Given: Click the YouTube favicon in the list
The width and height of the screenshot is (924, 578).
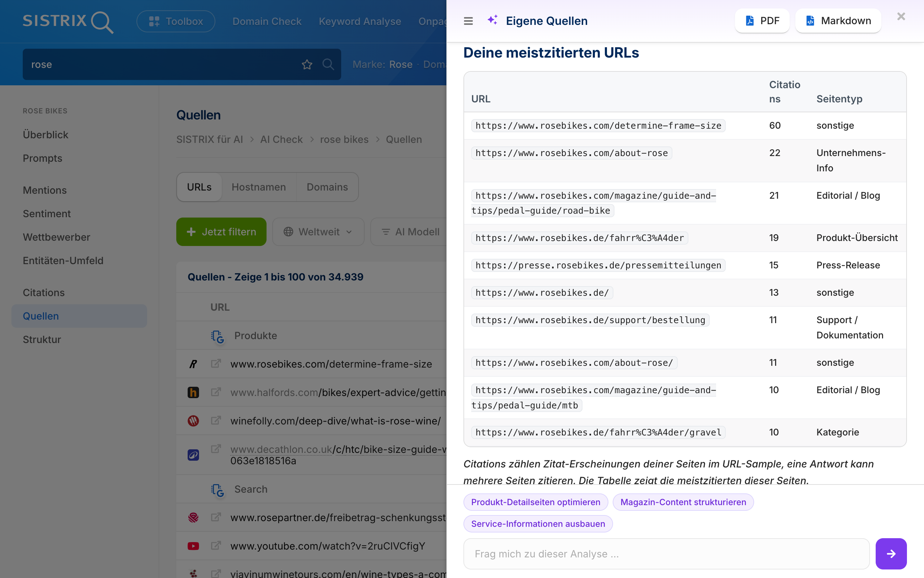Looking at the screenshot, I should pyautogui.click(x=193, y=546).
